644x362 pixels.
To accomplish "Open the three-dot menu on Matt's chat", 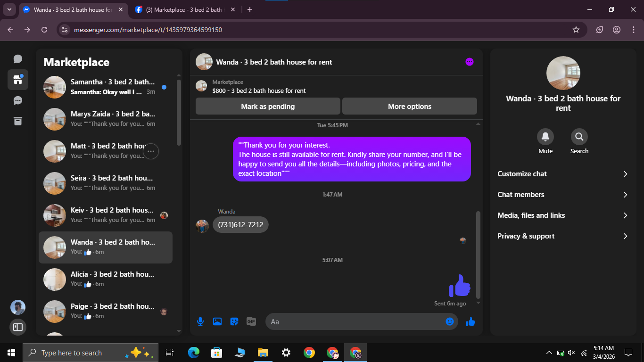I will (151, 151).
